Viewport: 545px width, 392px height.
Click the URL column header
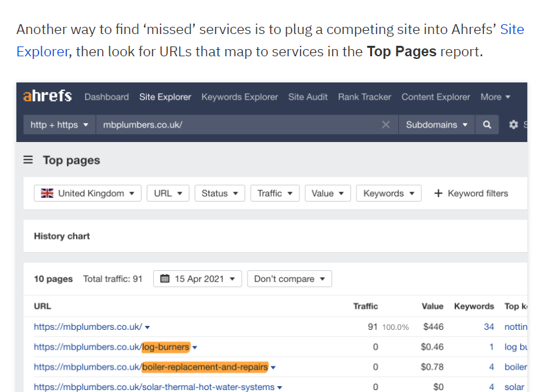click(x=43, y=306)
